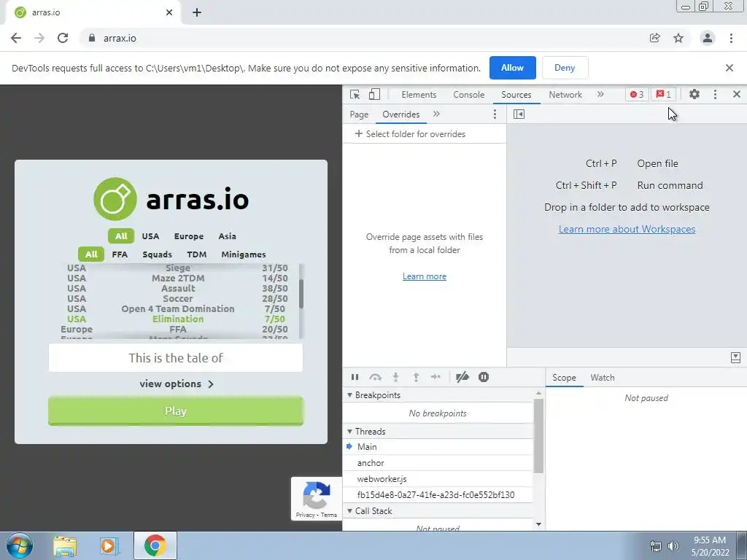Open DevTools settings gear
The height and width of the screenshot is (560, 747).
(694, 94)
